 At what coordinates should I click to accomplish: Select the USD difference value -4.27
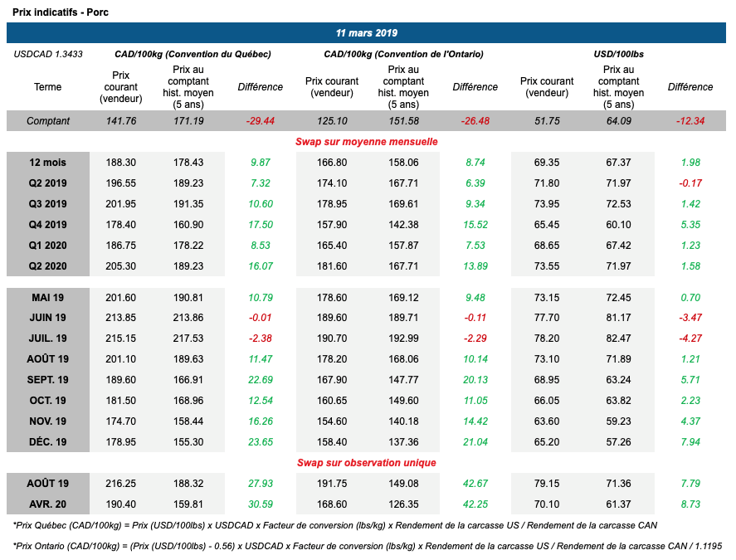(x=690, y=338)
